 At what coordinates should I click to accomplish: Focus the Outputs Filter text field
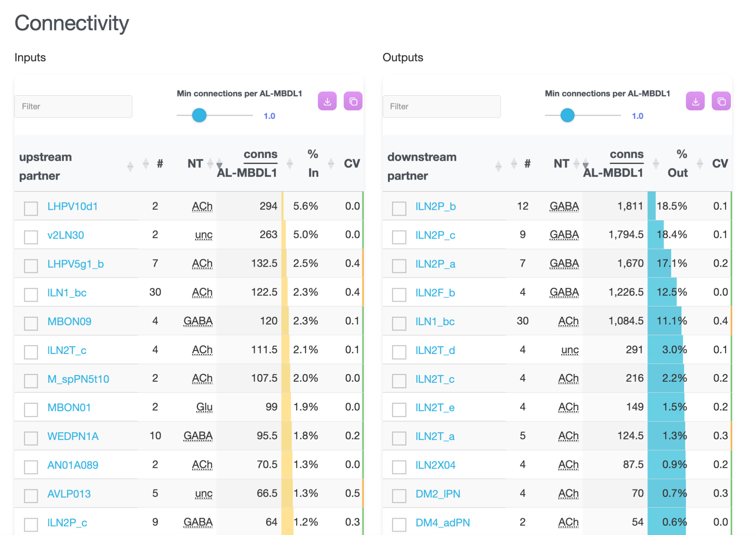pyautogui.click(x=441, y=106)
